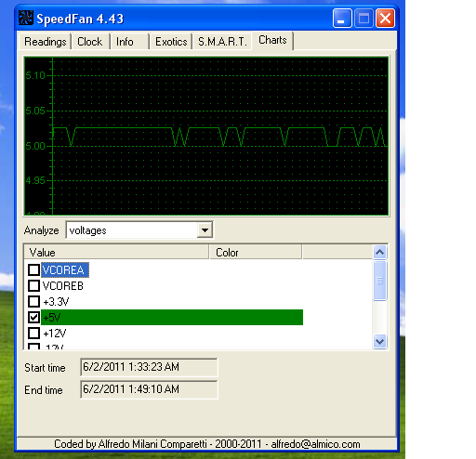Screen dimensions: 476x459
Task: Click the Start time field
Action: point(149,367)
